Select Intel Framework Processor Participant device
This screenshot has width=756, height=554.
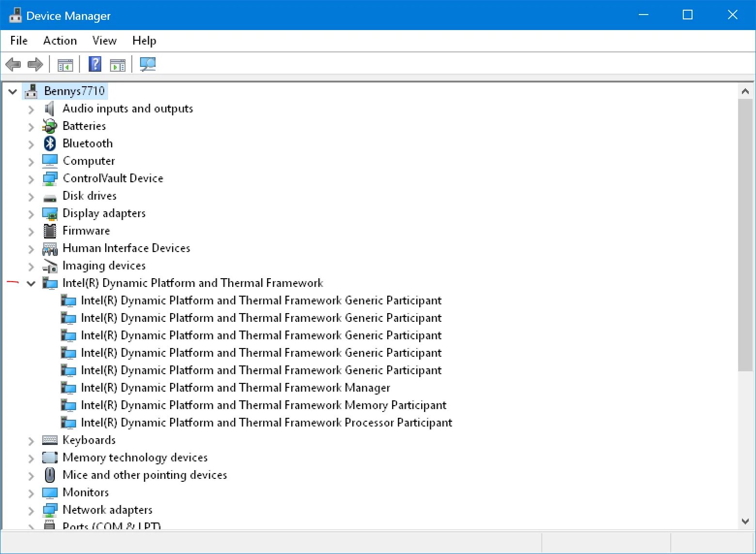pos(267,423)
